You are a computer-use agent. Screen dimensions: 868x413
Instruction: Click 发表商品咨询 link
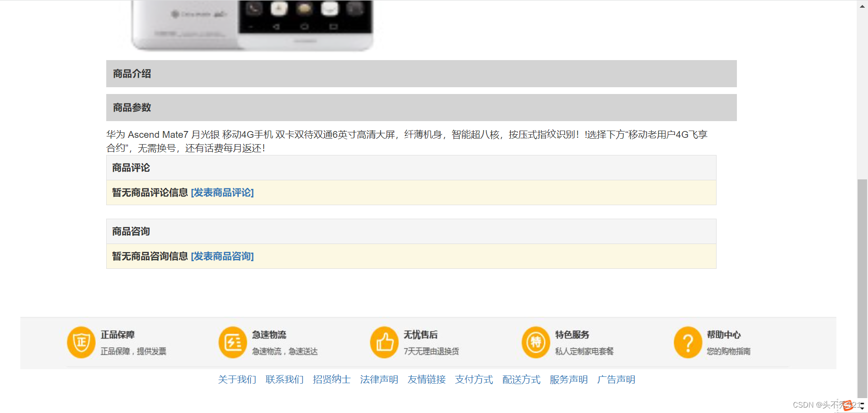[x=222, y=256]
